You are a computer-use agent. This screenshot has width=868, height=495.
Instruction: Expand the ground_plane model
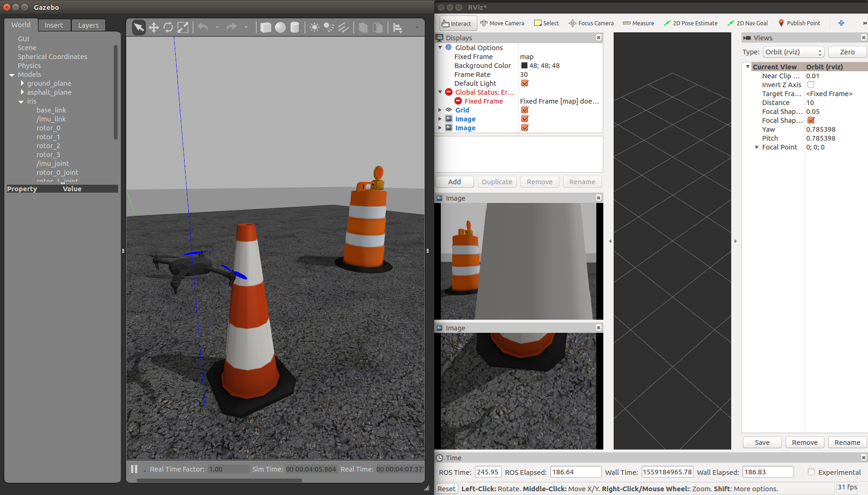22,83
